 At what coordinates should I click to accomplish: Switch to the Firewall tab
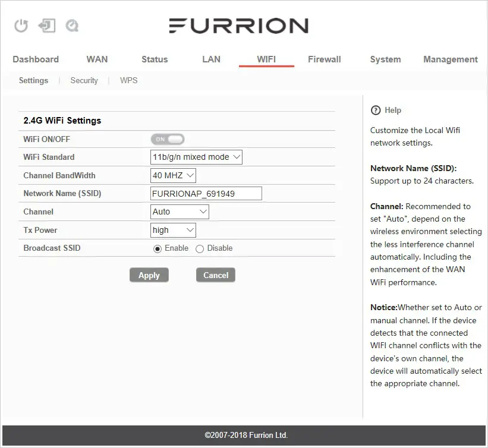324,59
